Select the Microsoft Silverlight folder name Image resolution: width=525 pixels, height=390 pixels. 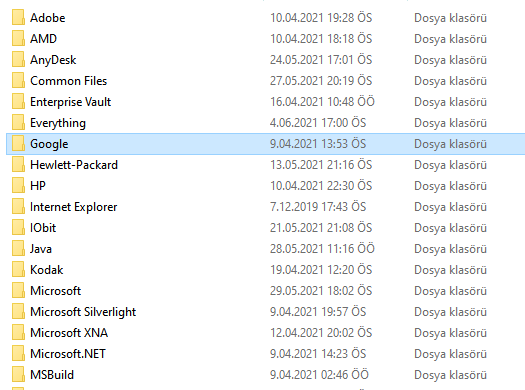83,312
